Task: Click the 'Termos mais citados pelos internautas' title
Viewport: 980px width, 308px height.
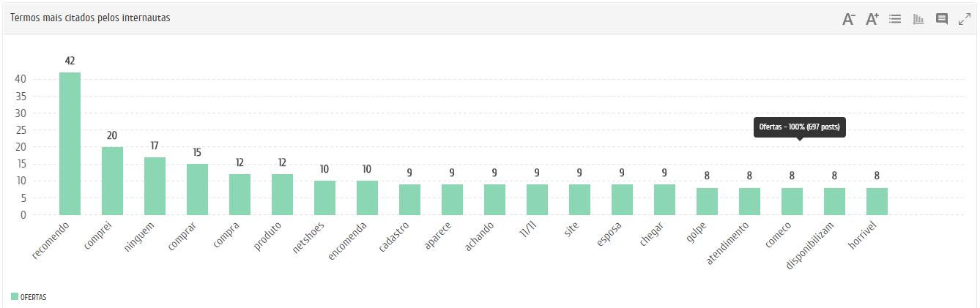Action: point(90,18)
